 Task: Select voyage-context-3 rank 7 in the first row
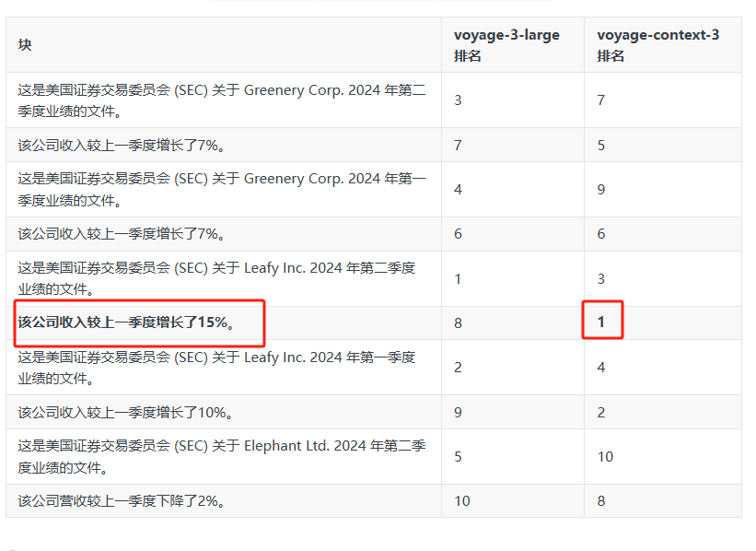pyautogui.click(x=601, y=100)
